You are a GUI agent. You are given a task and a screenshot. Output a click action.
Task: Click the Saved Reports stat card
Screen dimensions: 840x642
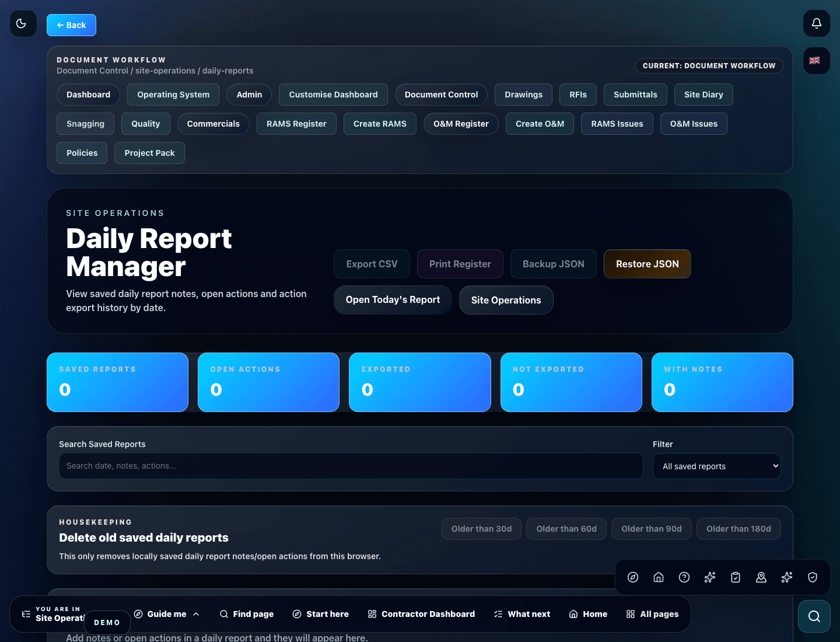coord(117,382)
